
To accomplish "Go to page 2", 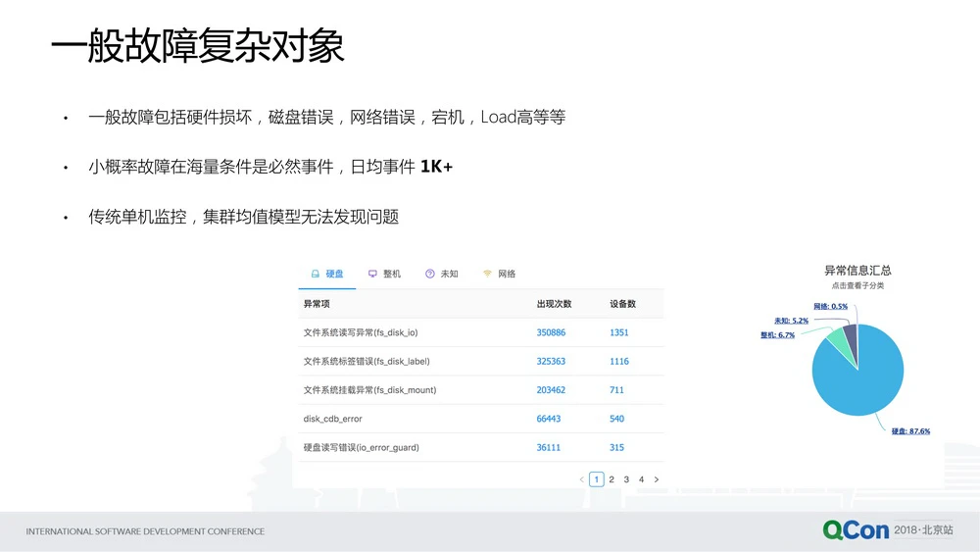I will 612,479.
